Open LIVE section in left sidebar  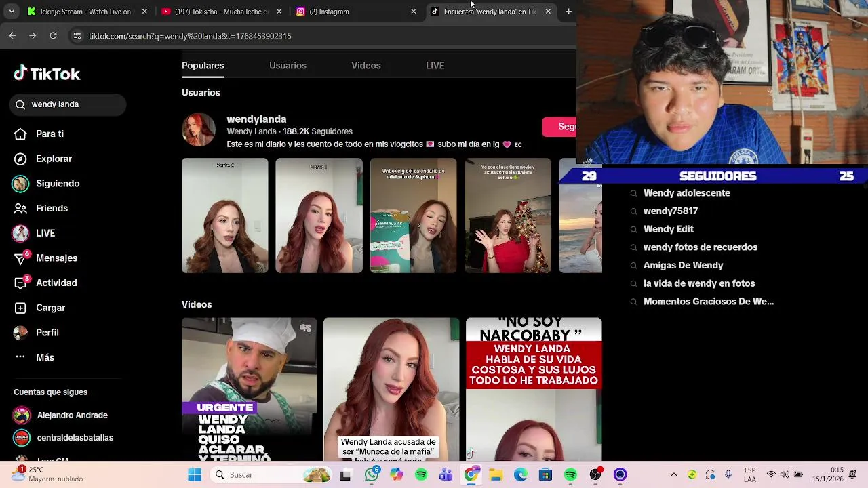[35, 233]
